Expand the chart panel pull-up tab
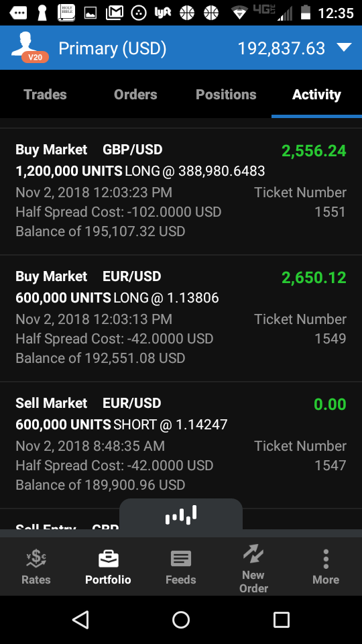Image resolution: width=362 pixels, height=644 pixels. [x=181, y=515]
